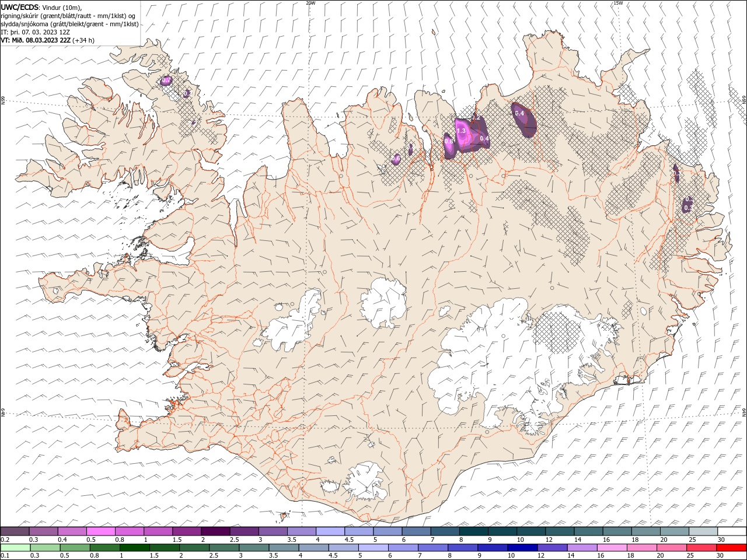Click the light lavender swatch at 4, upper scale
Image resolution: width=747 pixels, height=560 pixels.
[x=330, y=531]
